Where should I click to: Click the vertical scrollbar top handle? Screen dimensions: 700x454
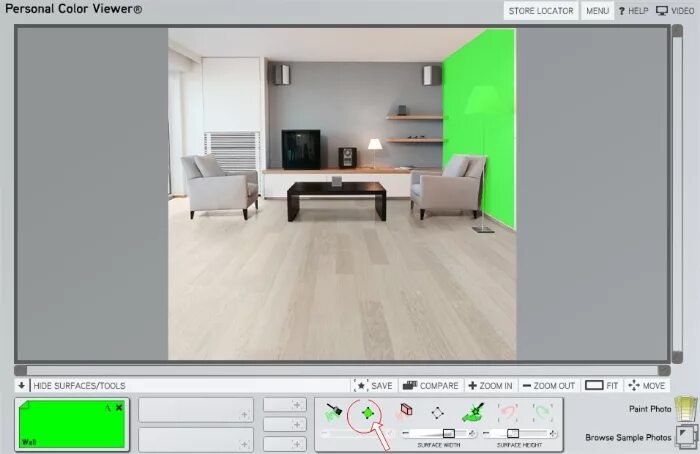[677, 31]
